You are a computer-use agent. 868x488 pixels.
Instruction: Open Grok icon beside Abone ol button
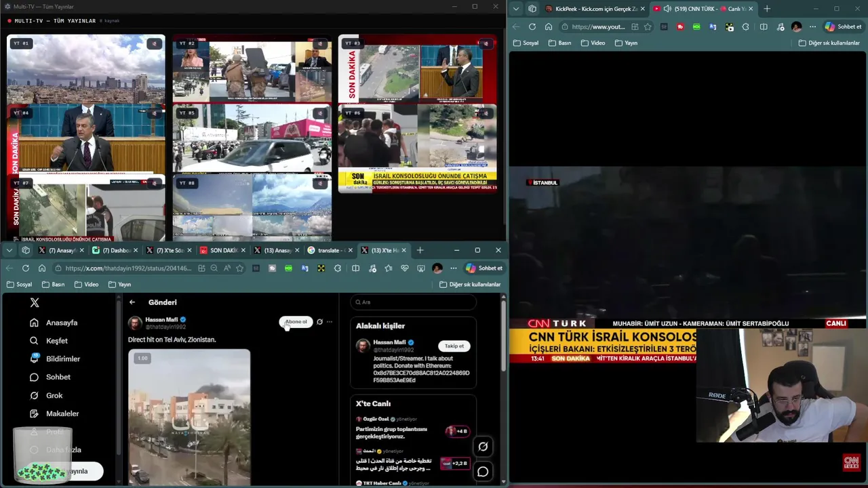[319, 322]
